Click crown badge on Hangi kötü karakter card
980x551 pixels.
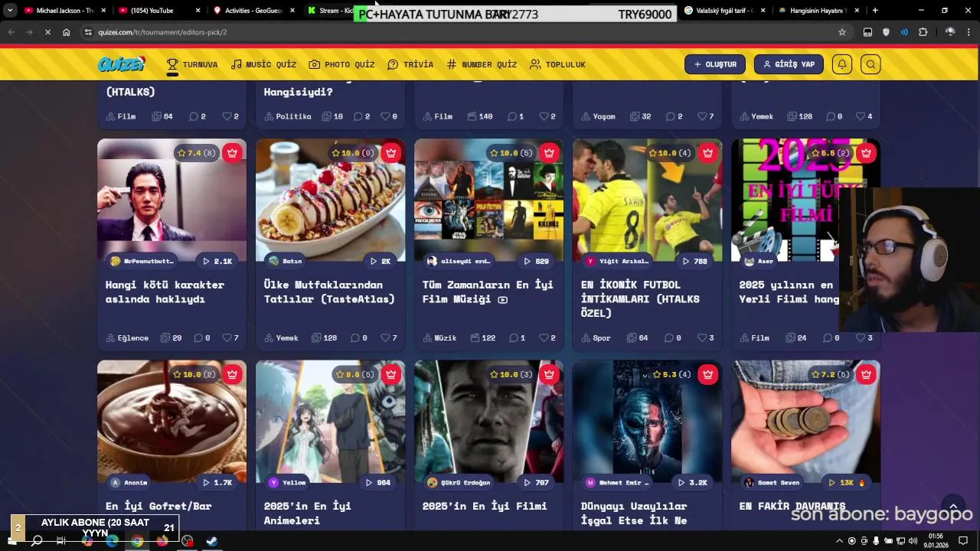coord(232,153)
